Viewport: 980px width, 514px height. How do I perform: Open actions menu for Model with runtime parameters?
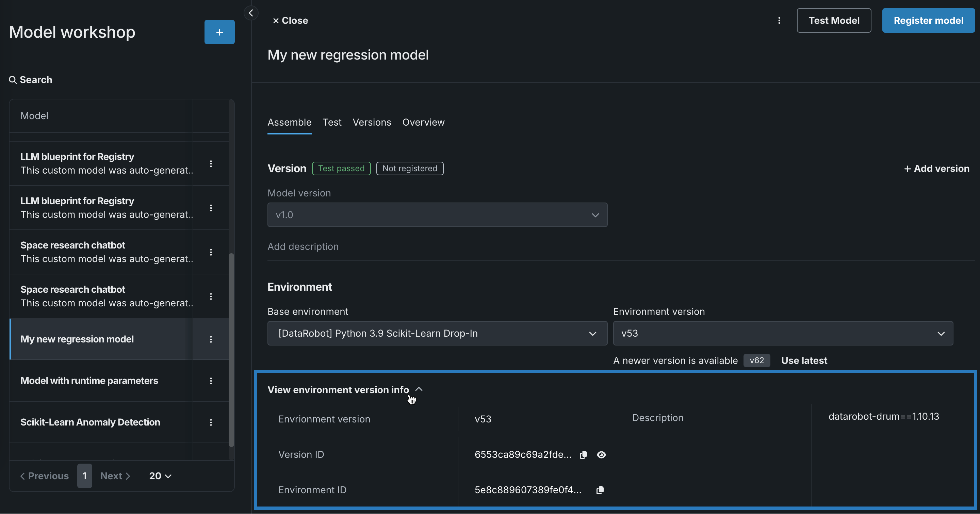[211, 381]
